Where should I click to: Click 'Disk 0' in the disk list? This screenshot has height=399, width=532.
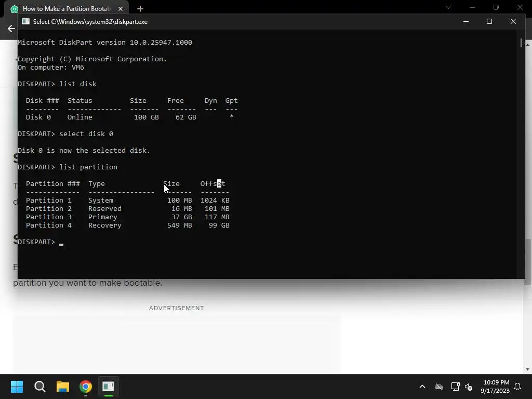38,117
